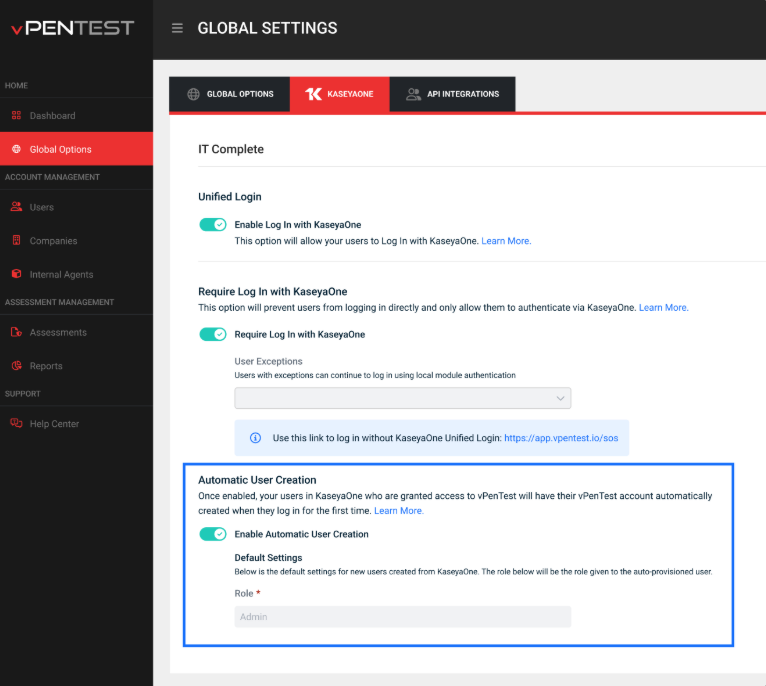
Task: Open the User Exceptions dropdown
Action: 402,398
